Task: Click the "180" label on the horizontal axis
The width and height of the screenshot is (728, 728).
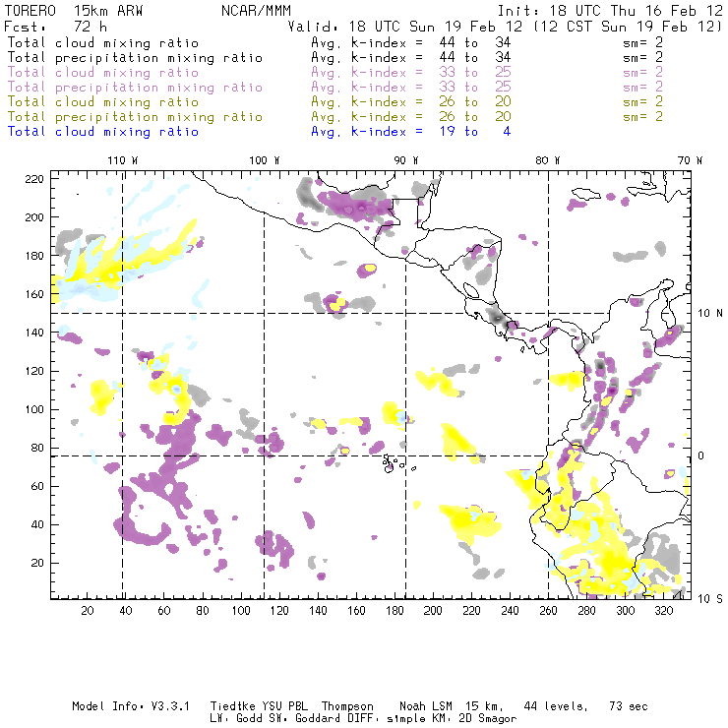Action: [x=394, y=611]
